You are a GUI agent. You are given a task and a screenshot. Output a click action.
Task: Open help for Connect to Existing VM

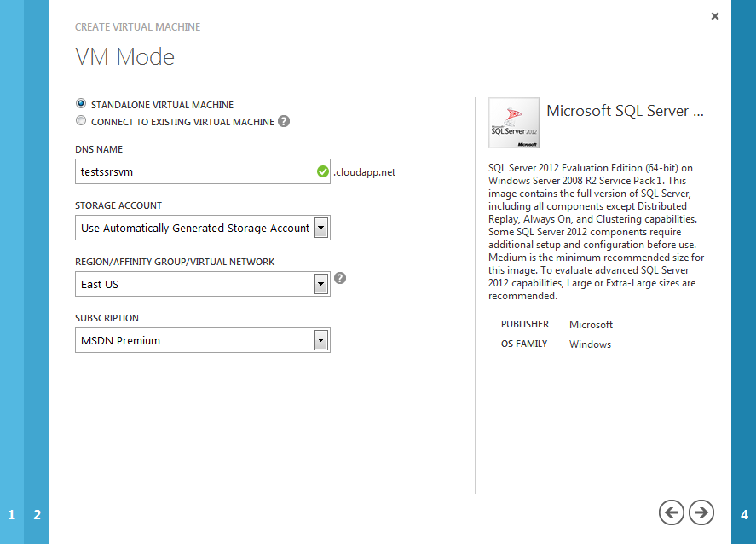284,122
